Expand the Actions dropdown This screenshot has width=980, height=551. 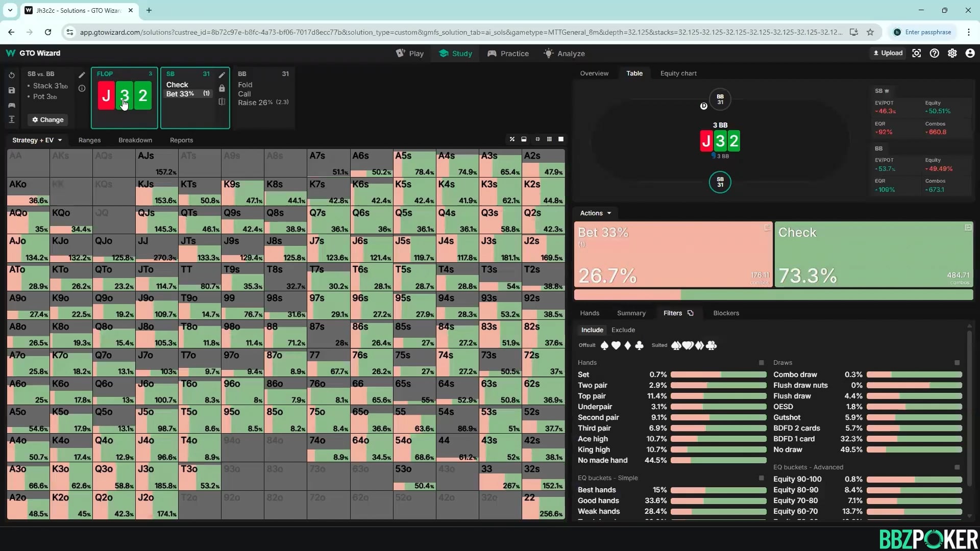click(595, 213)
